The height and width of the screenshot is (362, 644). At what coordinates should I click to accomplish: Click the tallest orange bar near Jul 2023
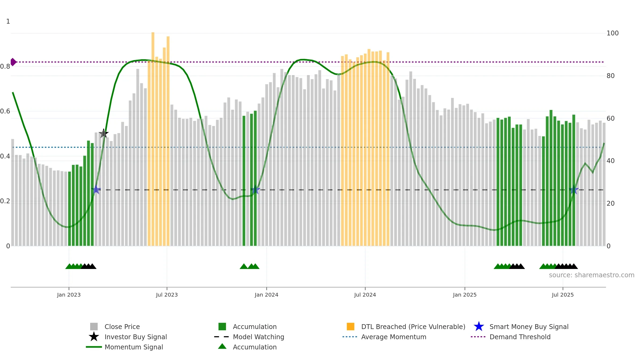click(x=153, y=139)
